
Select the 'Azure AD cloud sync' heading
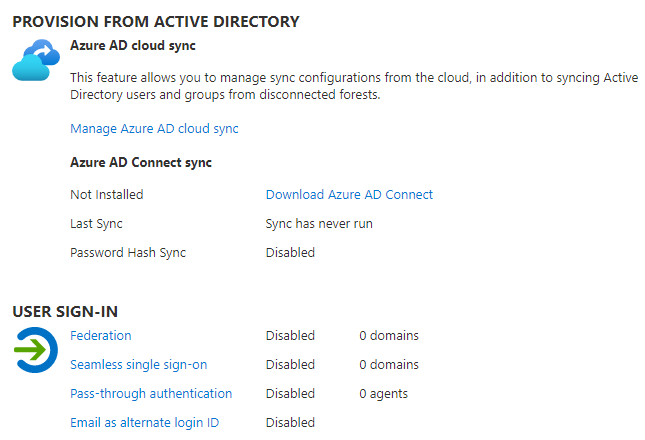click(x=133, y=45)
